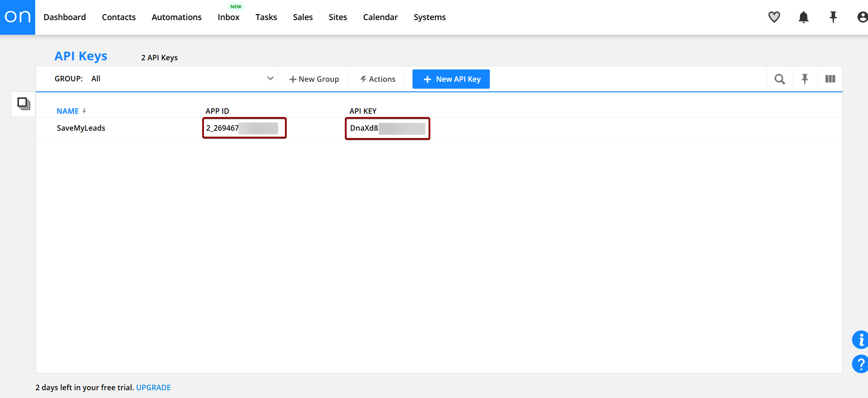The image size is (868, 398).
Task: Click the blue info circle icon
Action: pos(860,340)
